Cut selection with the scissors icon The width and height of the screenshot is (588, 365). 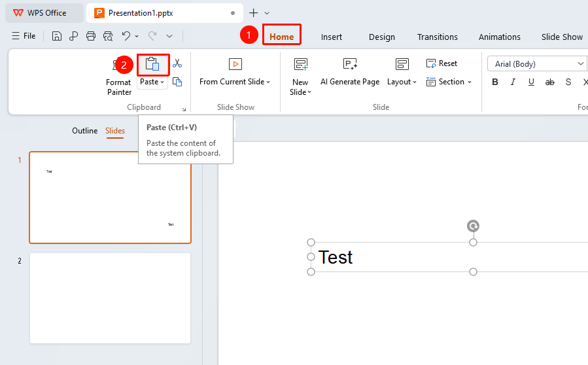coord(177,63)
